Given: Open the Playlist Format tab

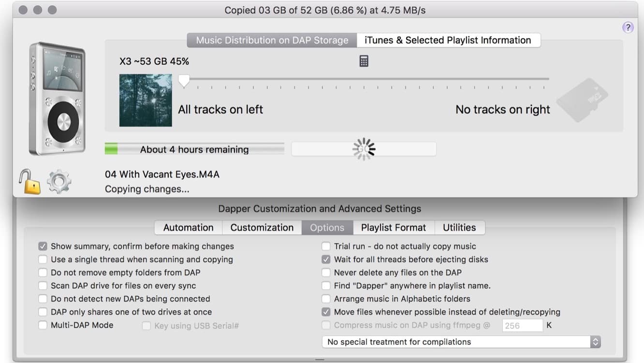Looking at the screenshot, I should pos(393,228).
